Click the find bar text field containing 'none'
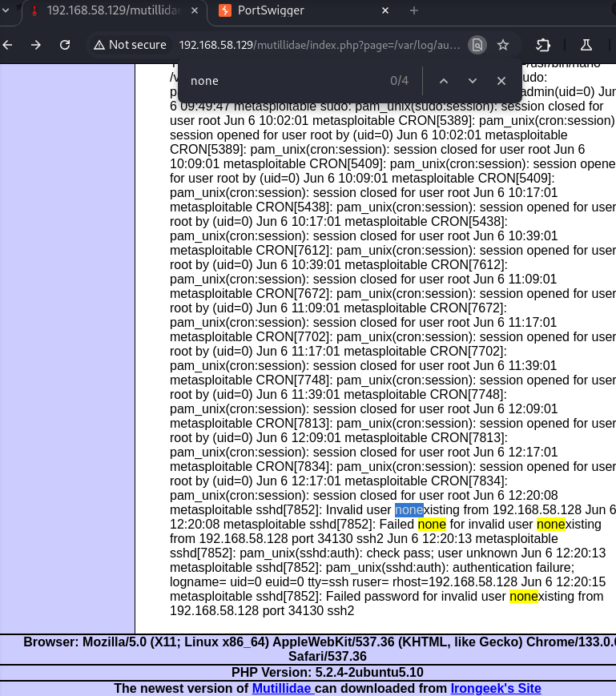Image resolution: width=616 pixels, height=696 pixels. pos(280,81)
